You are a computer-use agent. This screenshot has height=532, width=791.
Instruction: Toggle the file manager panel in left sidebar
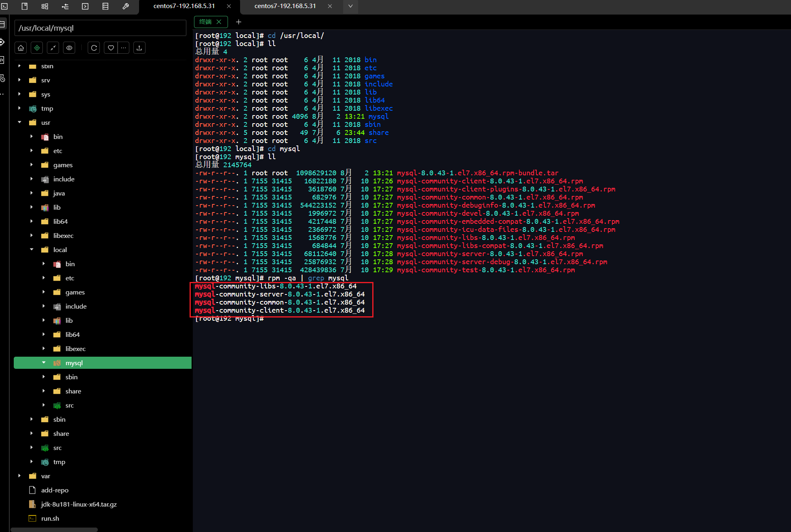click(3, 24)
